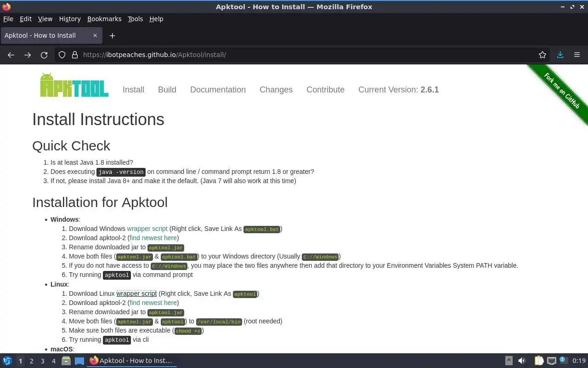Viewport: 588px width, 368px height.
Task: Click the Current Version: 2.6.1 link
Action: [x=398, y=90]
